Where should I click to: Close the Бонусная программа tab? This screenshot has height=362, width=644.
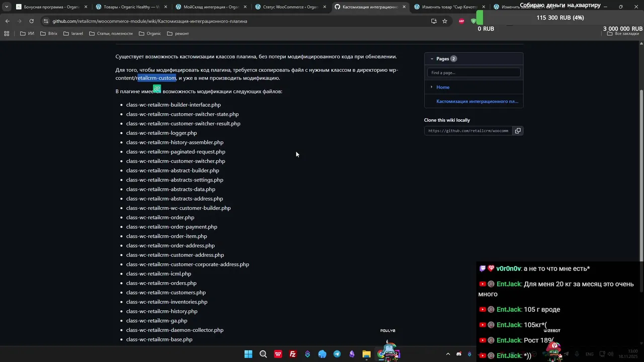click(86, 7)
